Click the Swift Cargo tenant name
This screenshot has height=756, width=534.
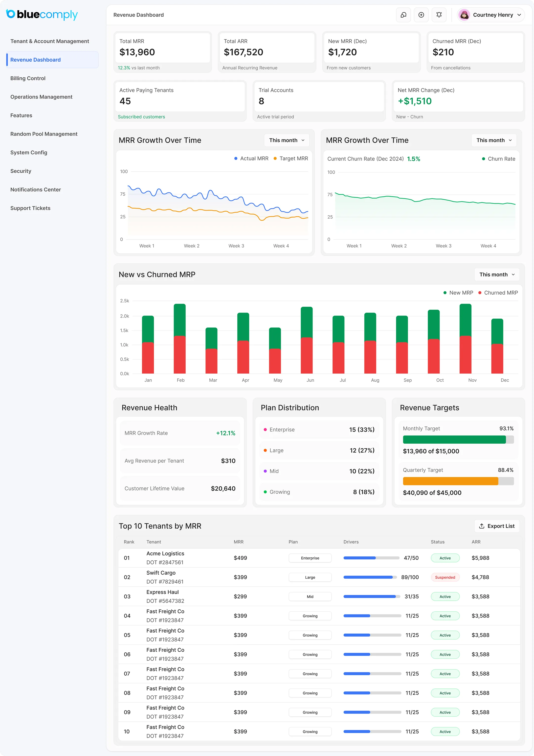161,573
